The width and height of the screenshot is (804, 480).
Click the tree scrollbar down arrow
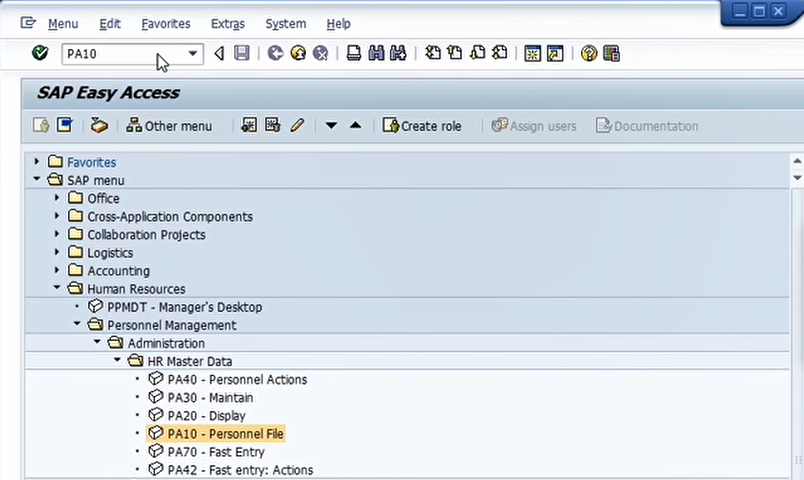point(797,178)
